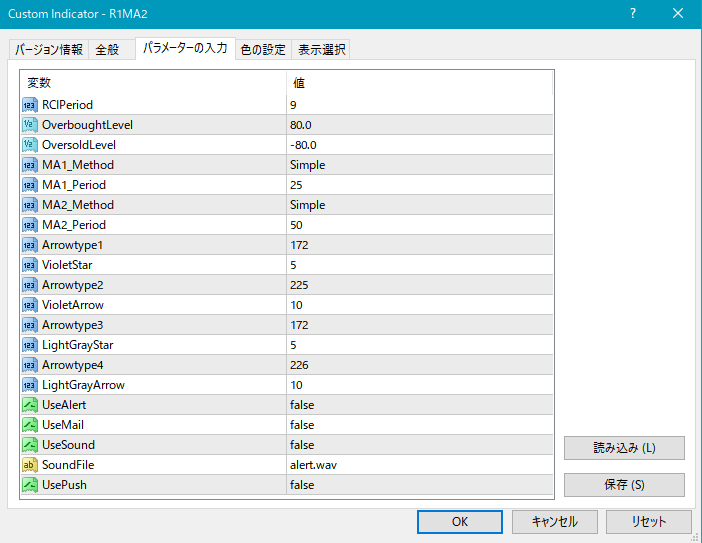The image size is (702, 543).
Task: Click the integer icon beside RCIPeriod
Action: 29,105
